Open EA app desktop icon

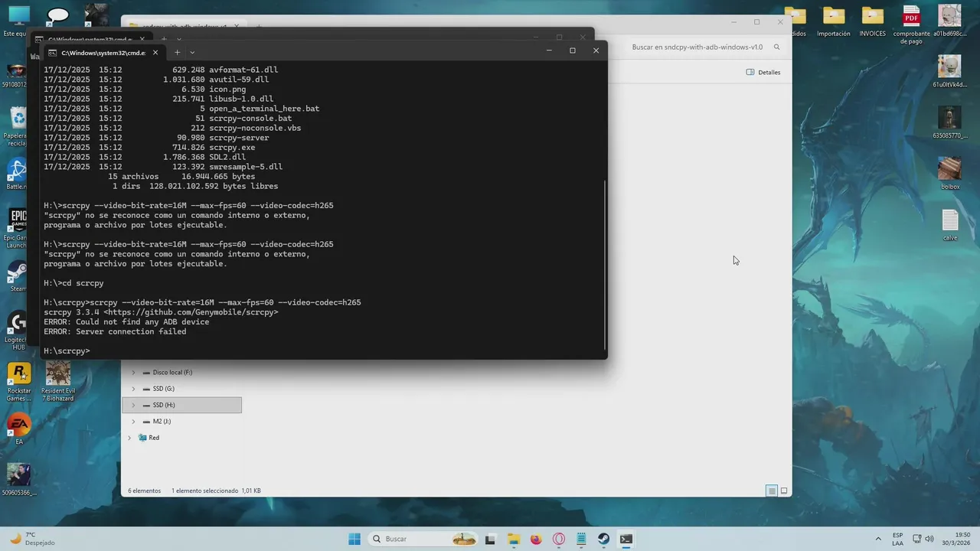[18, 430]
